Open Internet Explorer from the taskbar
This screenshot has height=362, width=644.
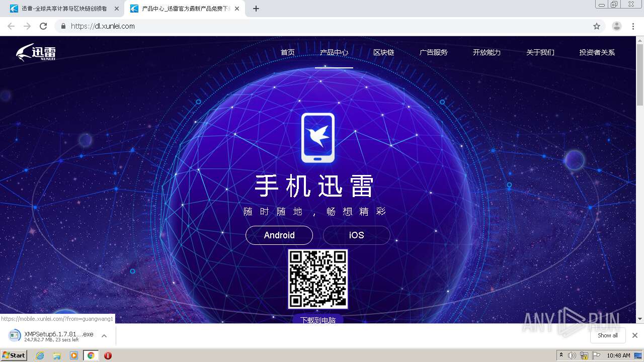coord(40,355)
